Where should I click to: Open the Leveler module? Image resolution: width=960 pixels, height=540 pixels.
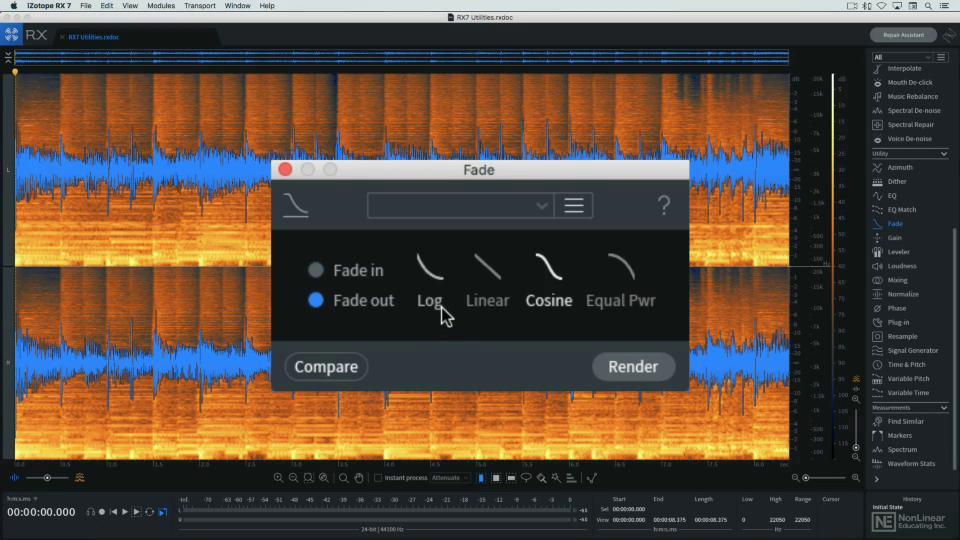click(x=898, y=252)
